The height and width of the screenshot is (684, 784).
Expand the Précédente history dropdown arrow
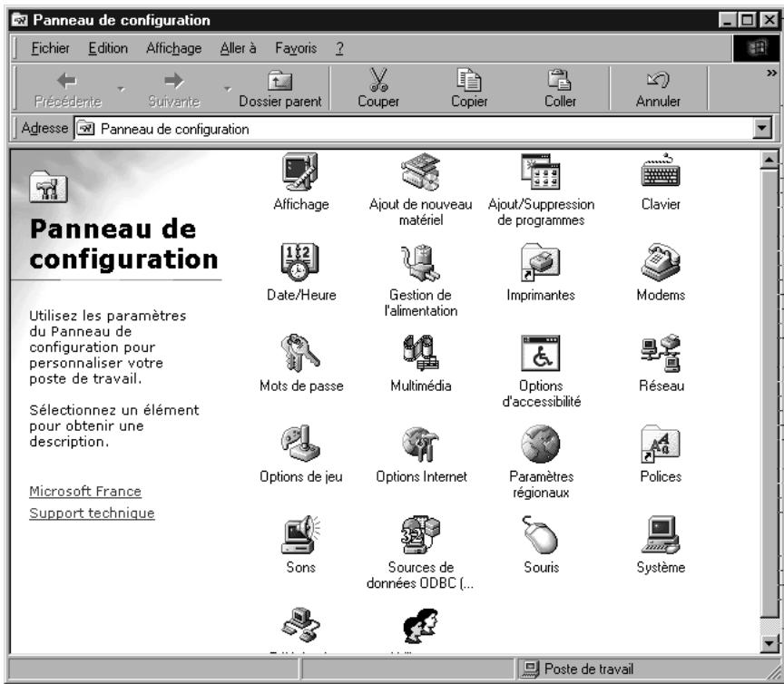click(121, 89)
